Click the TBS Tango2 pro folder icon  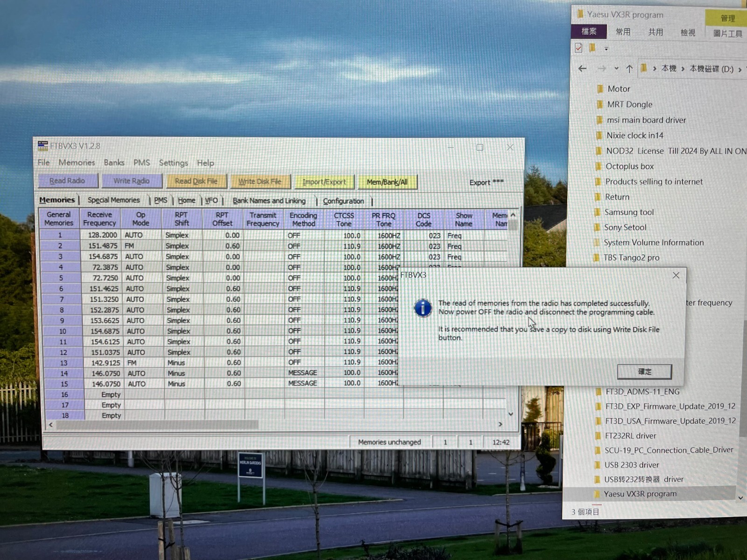[x=596, y=258]
